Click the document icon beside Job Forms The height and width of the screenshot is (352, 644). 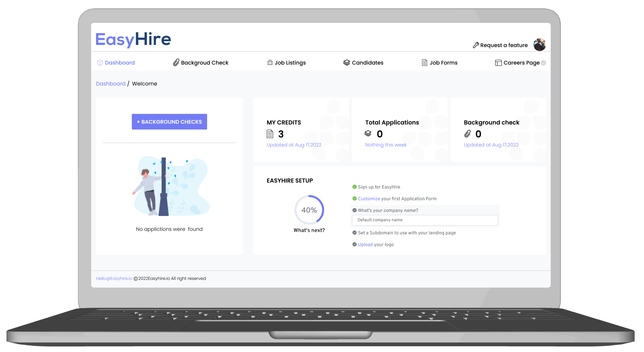(x=424, y=63)
